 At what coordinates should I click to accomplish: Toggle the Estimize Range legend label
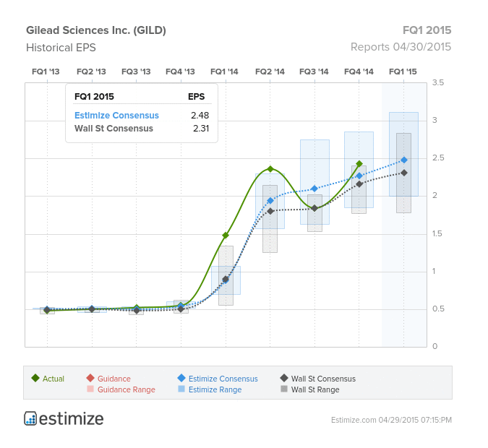click(x=215, y=389)
